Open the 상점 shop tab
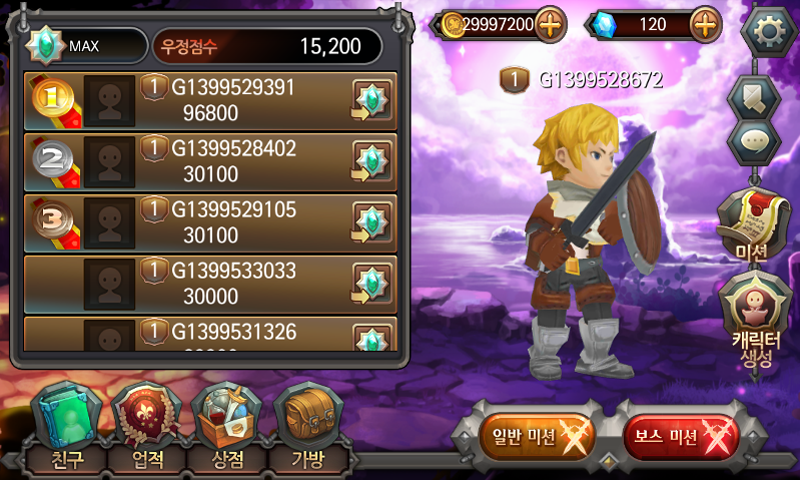 (227, 428)
